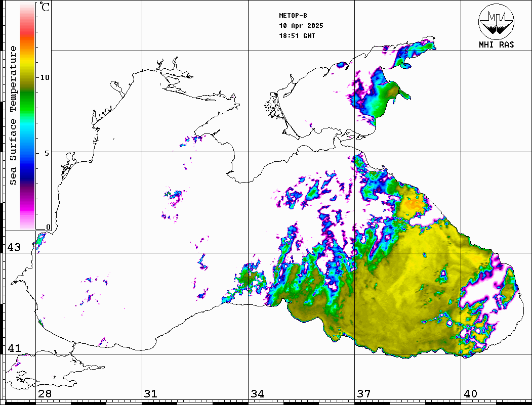Click longitude label '28'

coord(45,394)
